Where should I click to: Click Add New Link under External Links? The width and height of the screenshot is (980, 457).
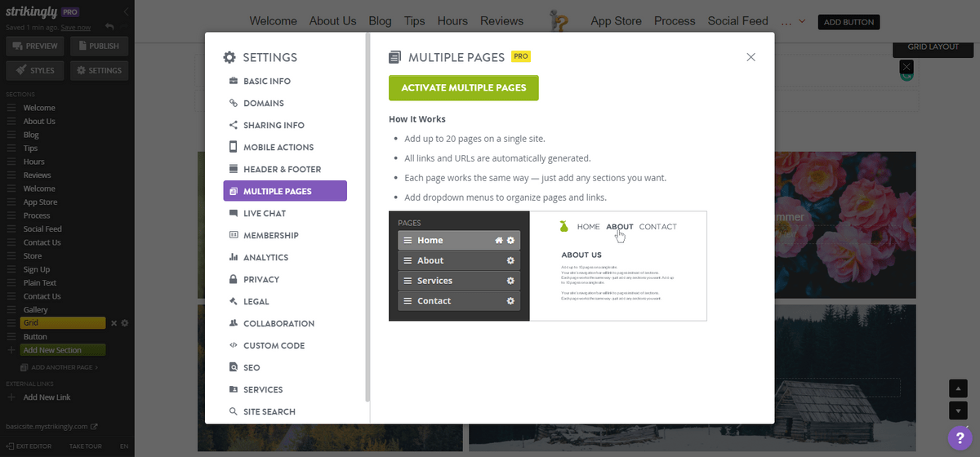(x=47, y=397)
